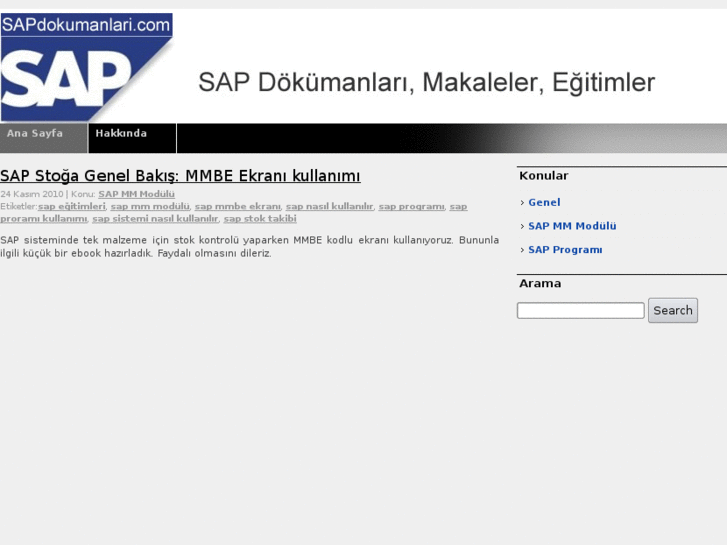727x545 pixels.
Task: Open the Hakkında menu item
Action: (132, 138)
